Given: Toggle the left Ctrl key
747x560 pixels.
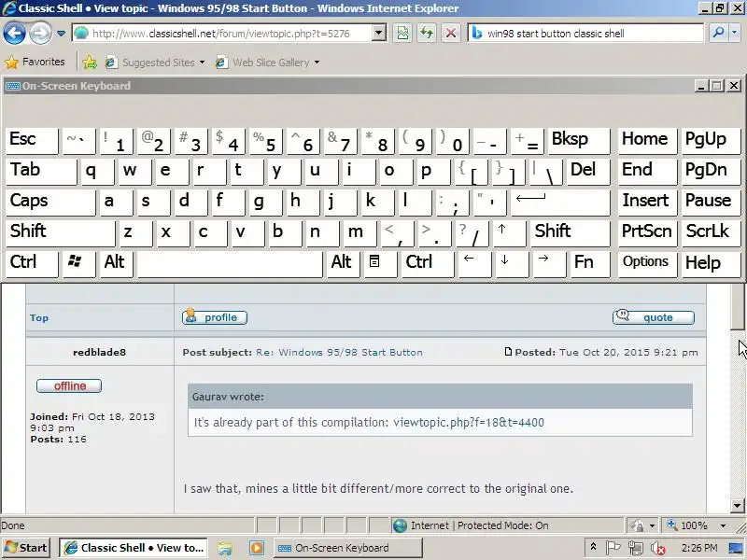Looking at the screenshot, I should (x=32, y=264).
